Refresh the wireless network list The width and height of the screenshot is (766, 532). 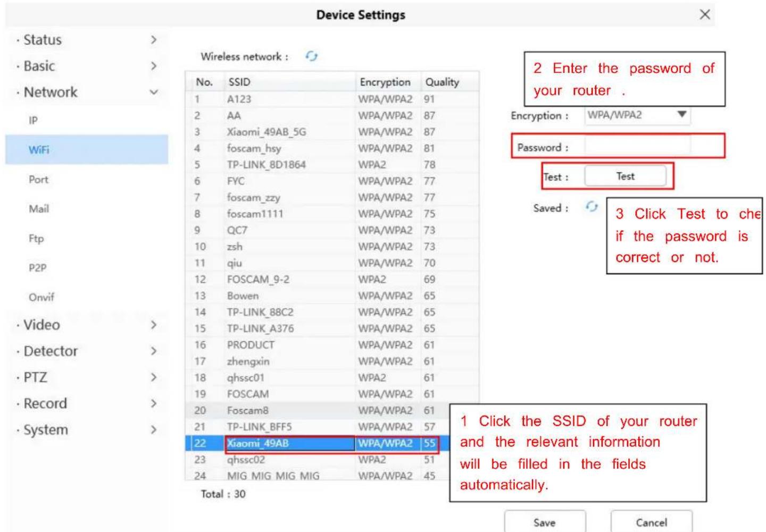click(311, 56)
